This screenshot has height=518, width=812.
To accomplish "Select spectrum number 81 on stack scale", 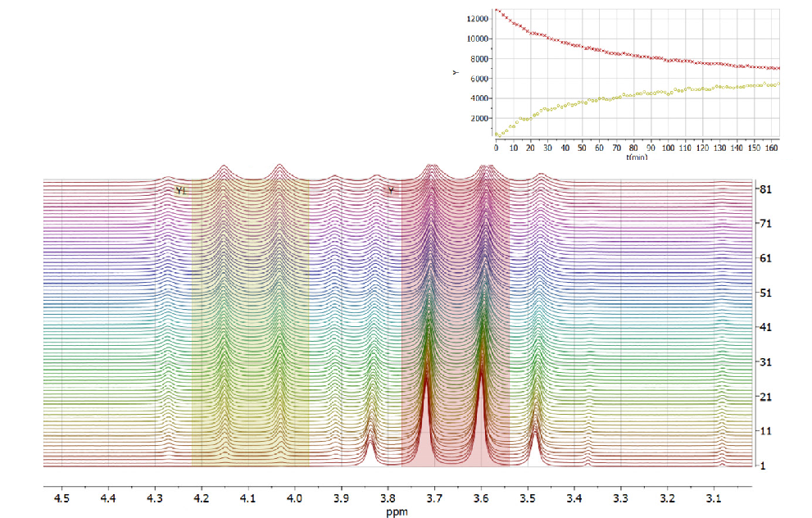I will [x=765, y=189].
